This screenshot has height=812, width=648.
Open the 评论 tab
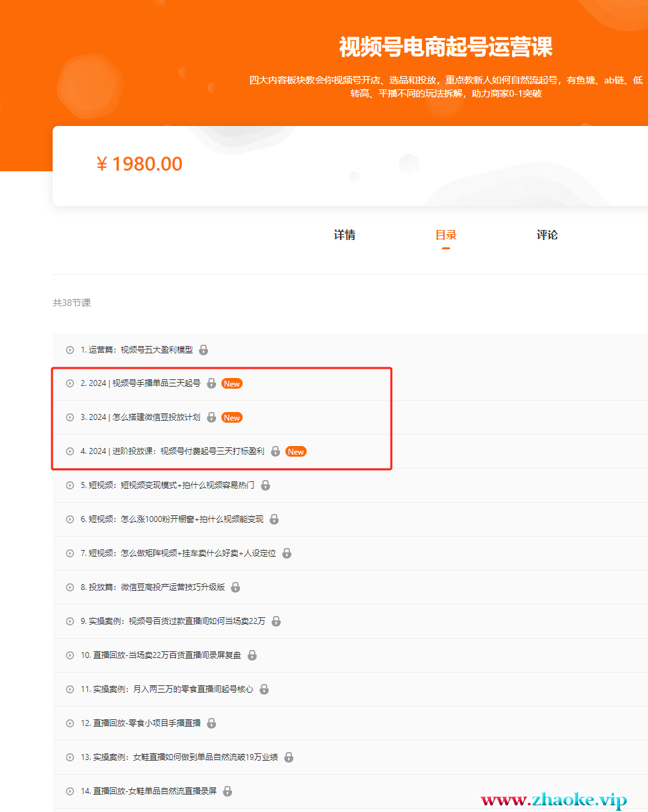tap(547, 235)
